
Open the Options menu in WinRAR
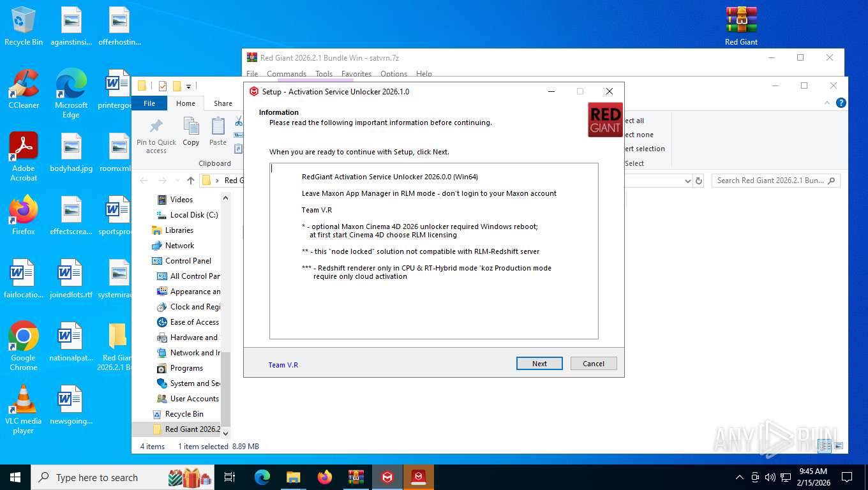[394, 74]
